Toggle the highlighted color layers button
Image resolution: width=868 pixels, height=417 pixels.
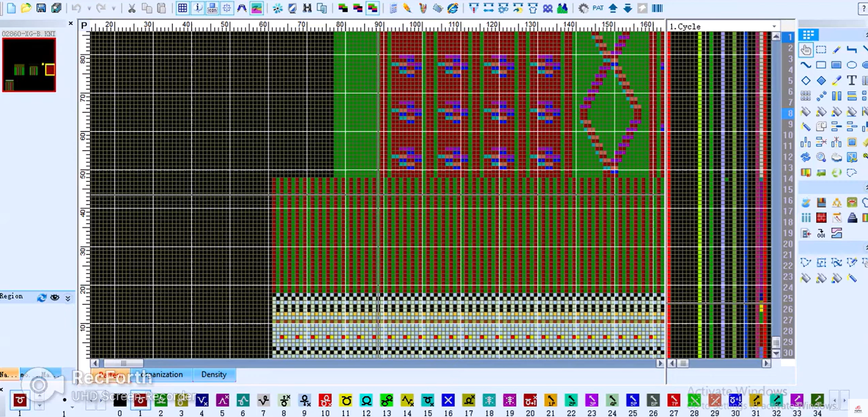[x=373, y=8]
